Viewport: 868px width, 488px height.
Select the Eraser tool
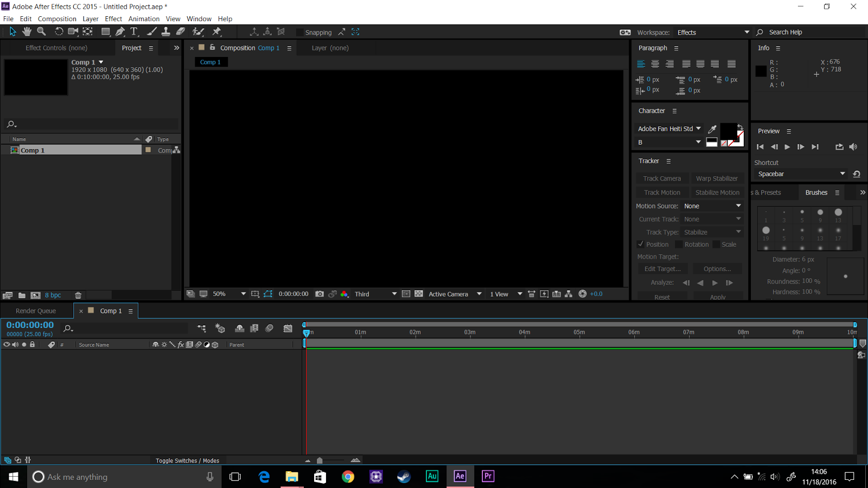(x=181, y=32)
